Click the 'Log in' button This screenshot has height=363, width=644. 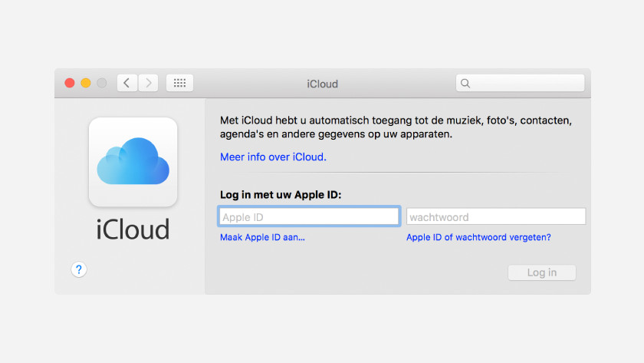pyautogui.click(x=542, y=272)
